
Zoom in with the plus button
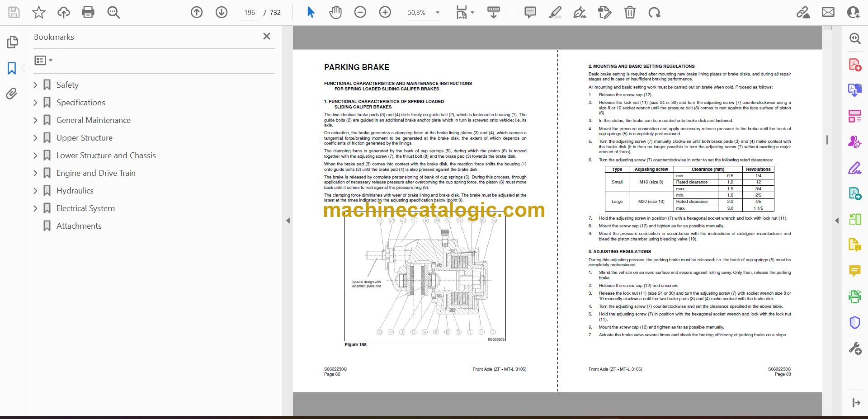pos(385,12)
